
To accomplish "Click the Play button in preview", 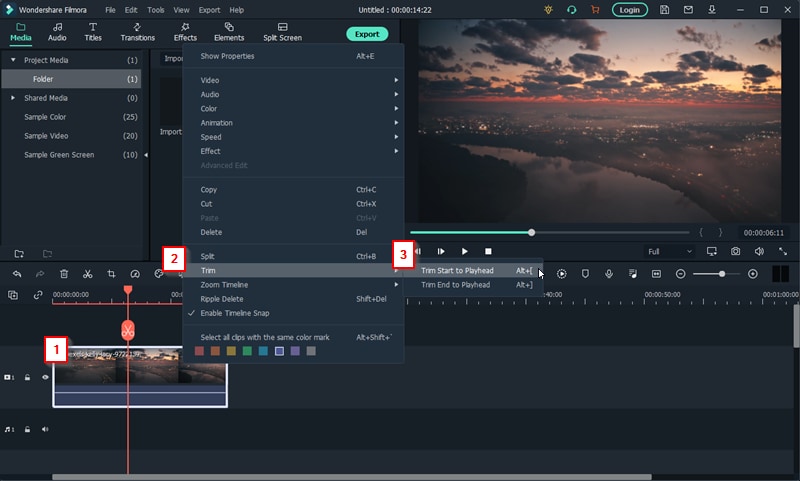I will [x=464, y=251].
